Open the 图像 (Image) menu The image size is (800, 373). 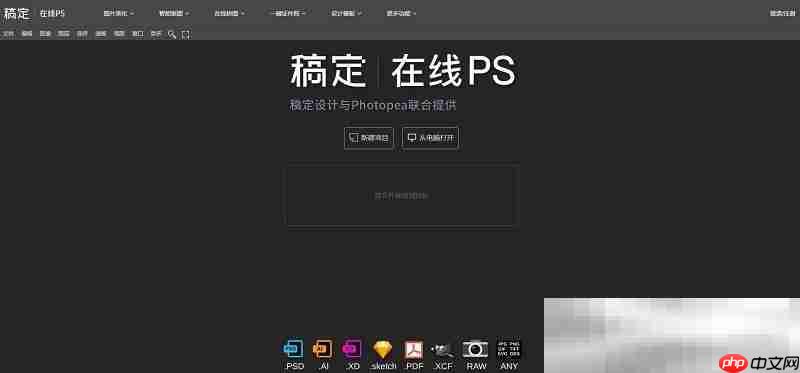(x=45, y=34)
